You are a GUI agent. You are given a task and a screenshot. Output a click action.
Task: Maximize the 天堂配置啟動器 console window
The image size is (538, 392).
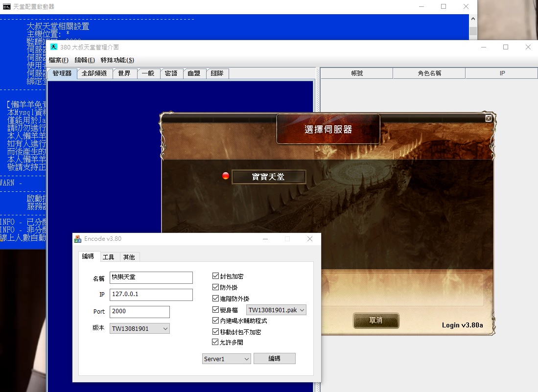[444, 6]
